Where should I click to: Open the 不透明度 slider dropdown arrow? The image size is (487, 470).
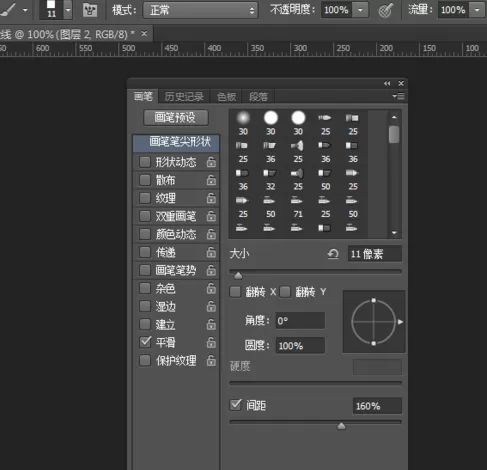pos(360,10)
